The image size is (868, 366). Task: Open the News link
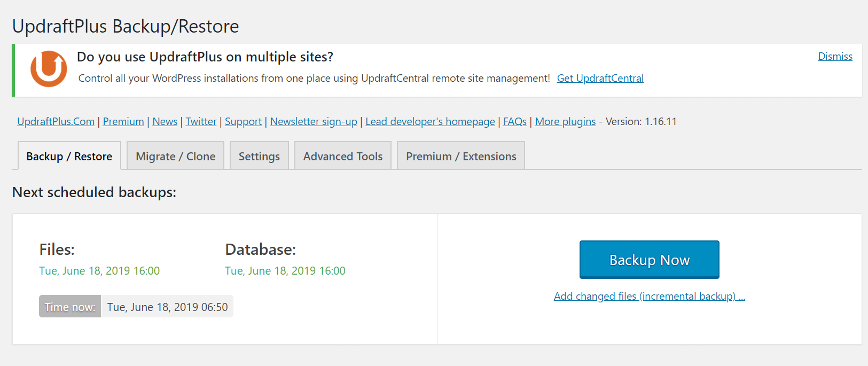[x=165, y=121]
